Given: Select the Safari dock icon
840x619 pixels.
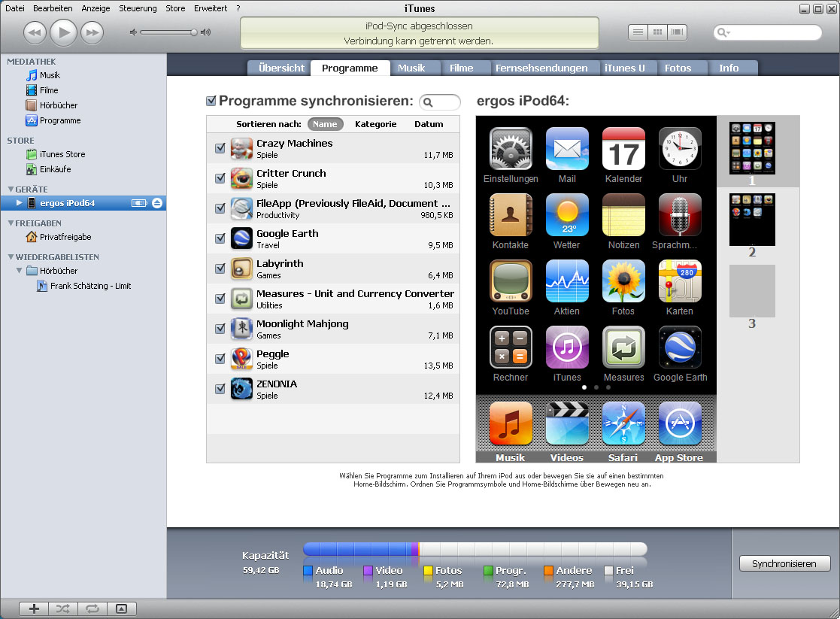Looking at the screenshot, I should [623, 423].
